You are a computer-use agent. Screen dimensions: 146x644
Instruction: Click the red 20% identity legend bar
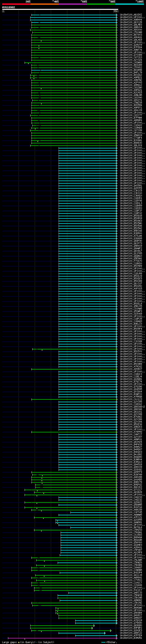[16, 4]
